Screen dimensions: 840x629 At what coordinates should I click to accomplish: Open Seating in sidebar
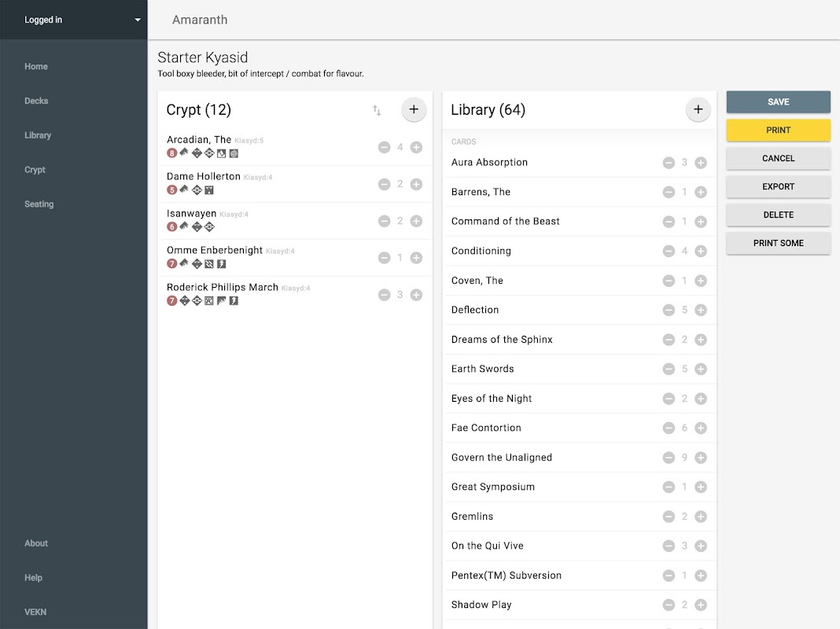tap(39, 204)
